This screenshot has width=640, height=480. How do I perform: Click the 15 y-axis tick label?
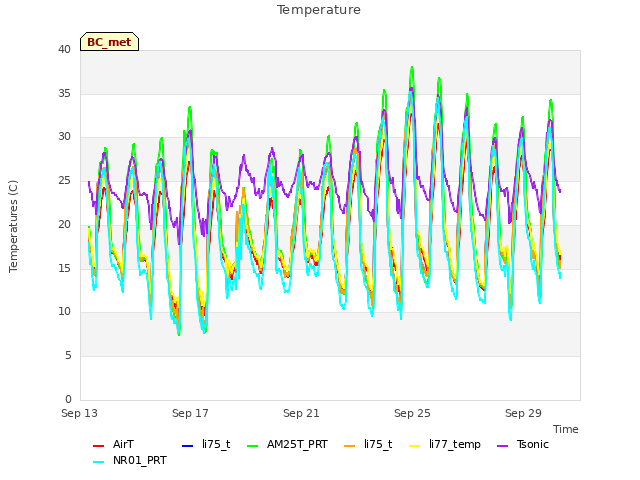(64, 268)
